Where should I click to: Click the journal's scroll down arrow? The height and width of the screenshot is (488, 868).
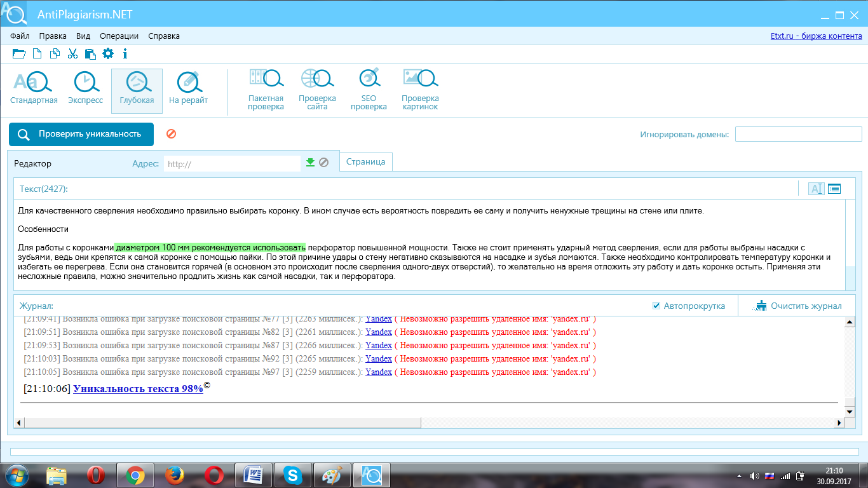[x=850, y=412]
